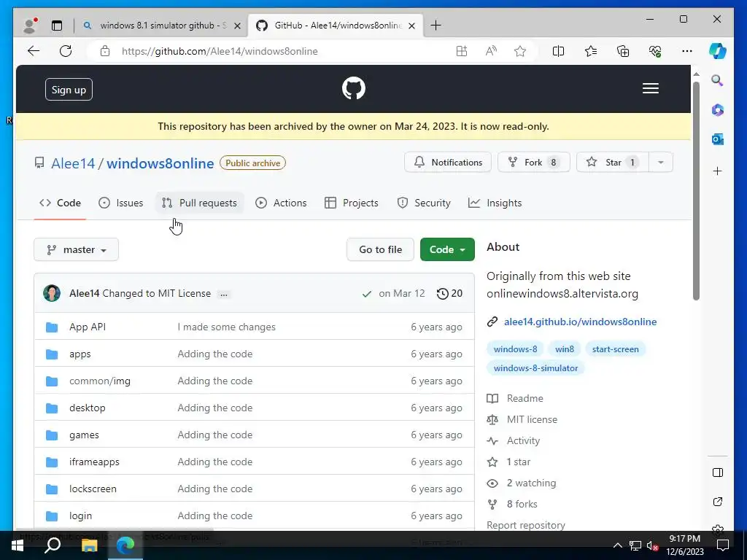
Task: Click the Notifications button
Action: click(x=448, y=163)
